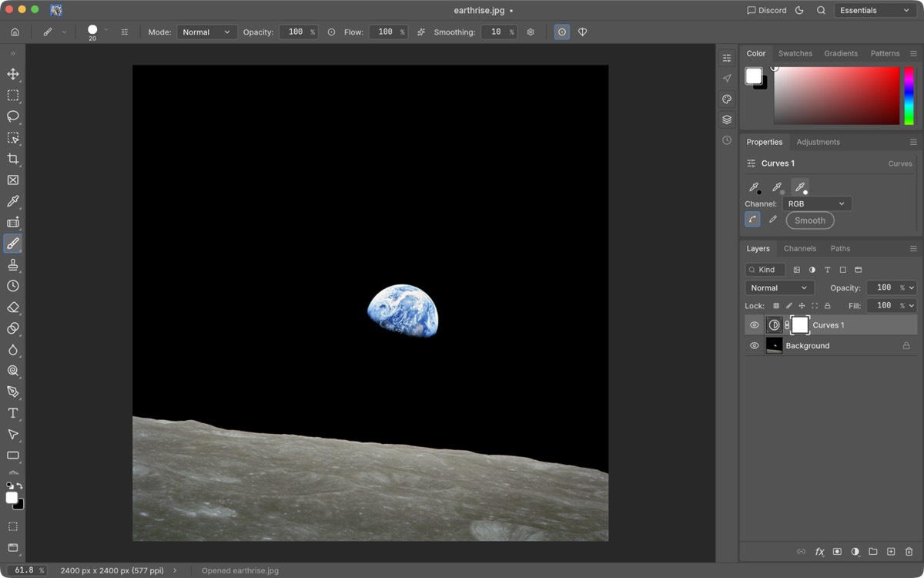Switch to the Patterns tab
The image size is (924, 578).
[x=885, y=53]
